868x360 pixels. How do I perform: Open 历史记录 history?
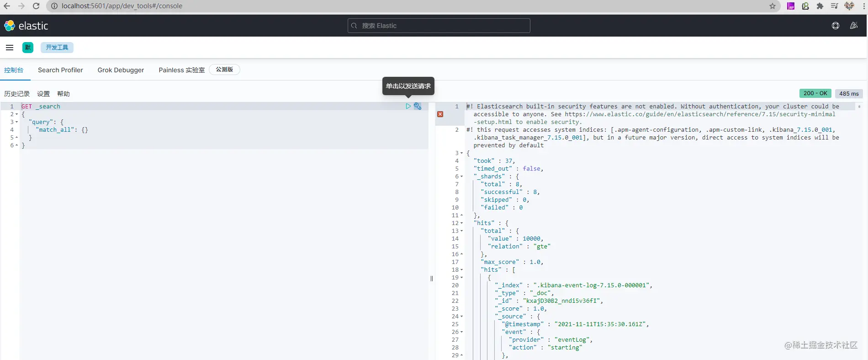(x=17, y=94)
